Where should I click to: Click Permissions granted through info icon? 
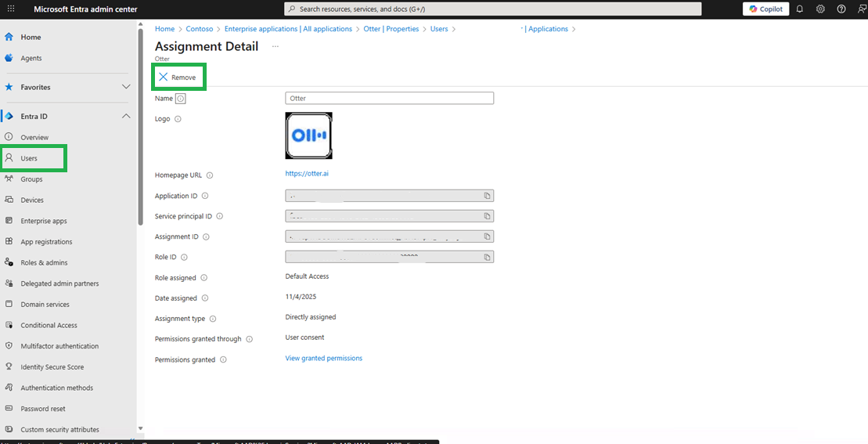tap(249, 339)
